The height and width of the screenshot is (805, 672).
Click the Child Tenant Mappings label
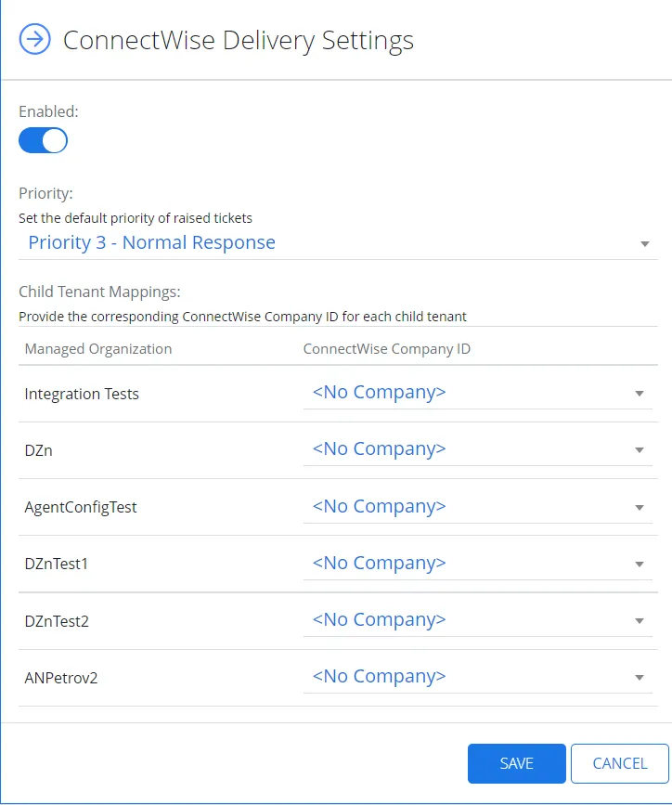[x=99, y=292]
